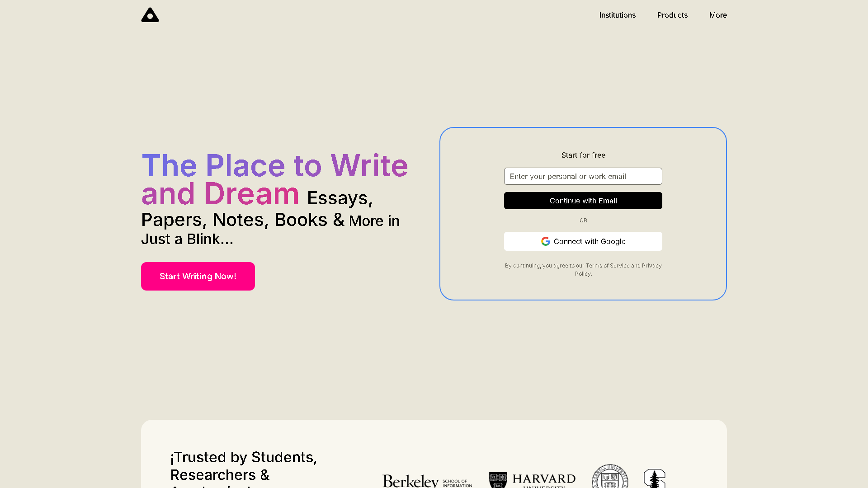This screenshot has width=868, height=488.
Task: Click the 'Just a Blink...' tagline text
Action: tap(187, 239)
